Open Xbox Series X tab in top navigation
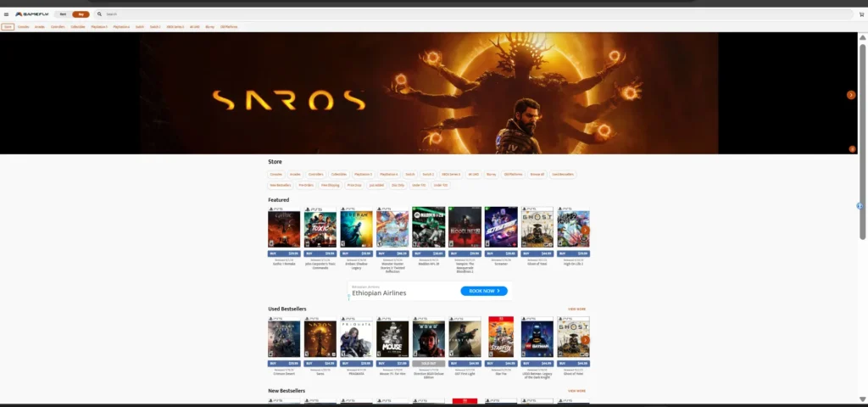 (175, 26)
